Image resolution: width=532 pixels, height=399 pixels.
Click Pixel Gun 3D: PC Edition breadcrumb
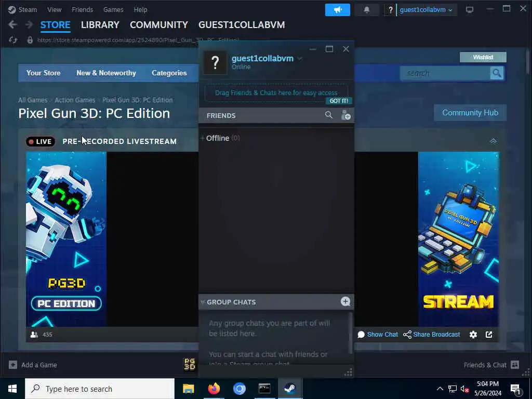click(x=137, y=100)
